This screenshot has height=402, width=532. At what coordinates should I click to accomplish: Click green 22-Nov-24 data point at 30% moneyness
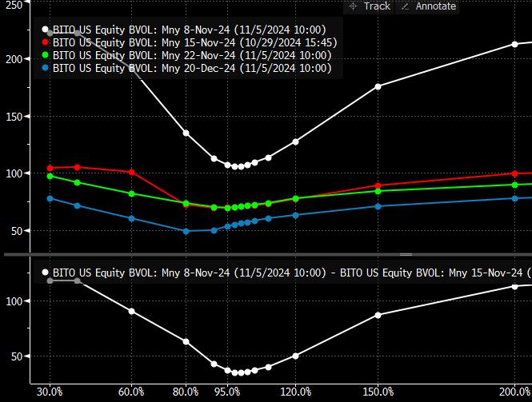point(50,177)
